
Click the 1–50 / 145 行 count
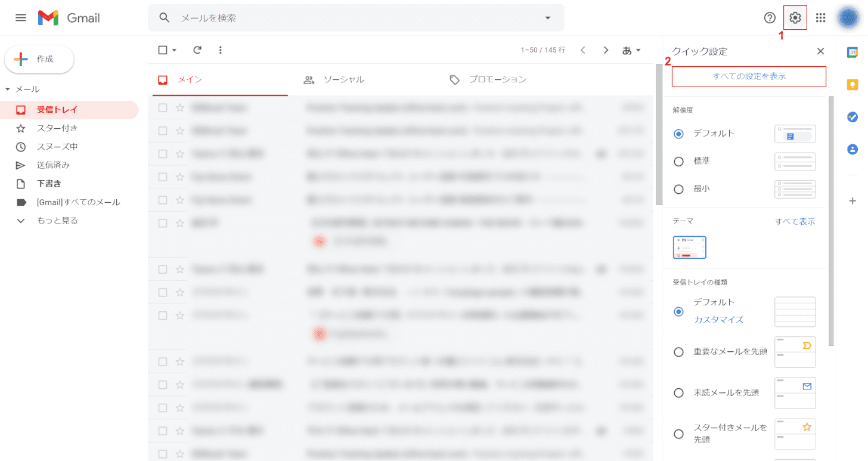pos(543,50)
